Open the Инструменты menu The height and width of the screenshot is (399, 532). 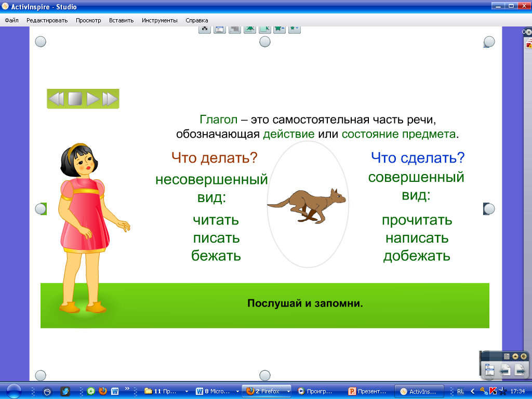pyautogui.click(x=159, y=20)
